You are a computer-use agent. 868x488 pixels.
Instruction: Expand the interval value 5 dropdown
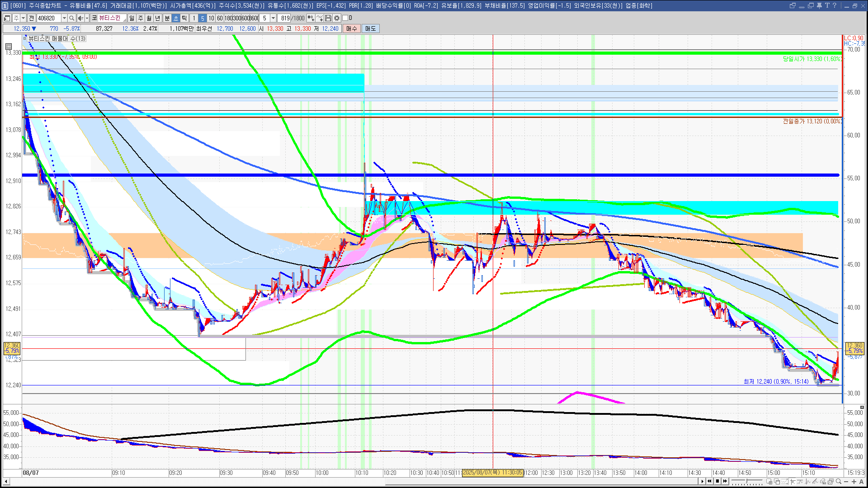[x=273, y=18]
